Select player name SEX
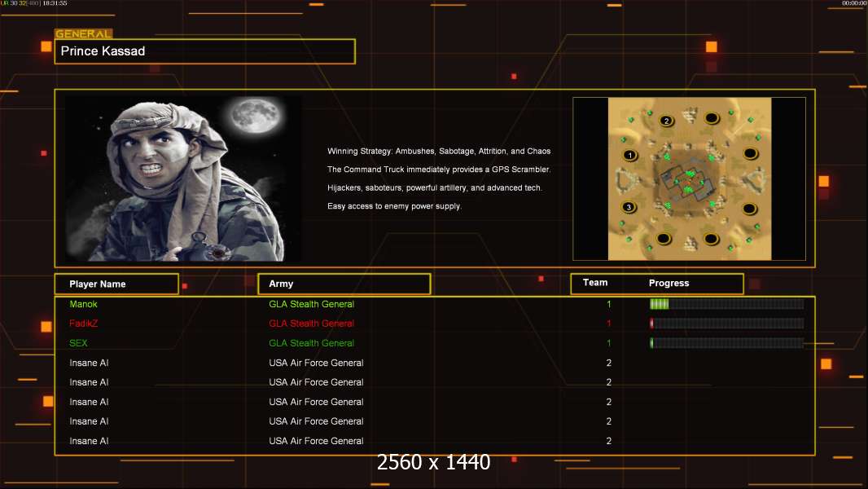Viewport: 868px width, 489px height. click(x=78, y=343)
